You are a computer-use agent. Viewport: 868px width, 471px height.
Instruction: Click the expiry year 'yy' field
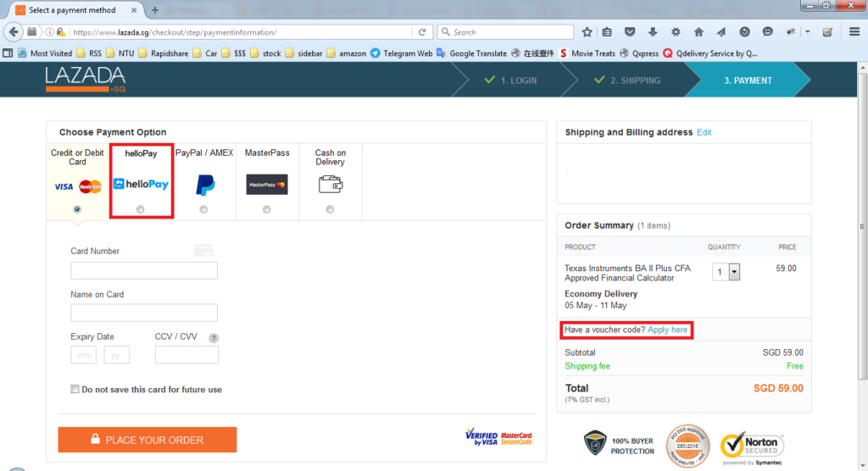pos(117,355)
